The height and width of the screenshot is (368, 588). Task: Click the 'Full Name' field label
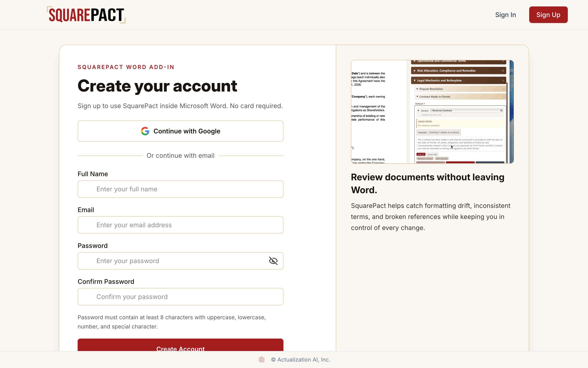[93, 174]
